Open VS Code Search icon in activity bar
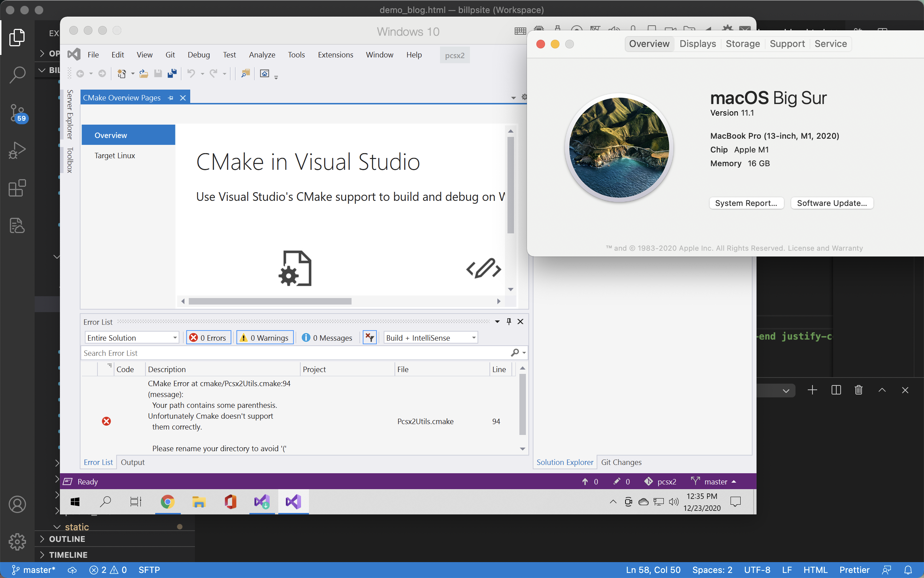The image size is (924, 578). 17,74
